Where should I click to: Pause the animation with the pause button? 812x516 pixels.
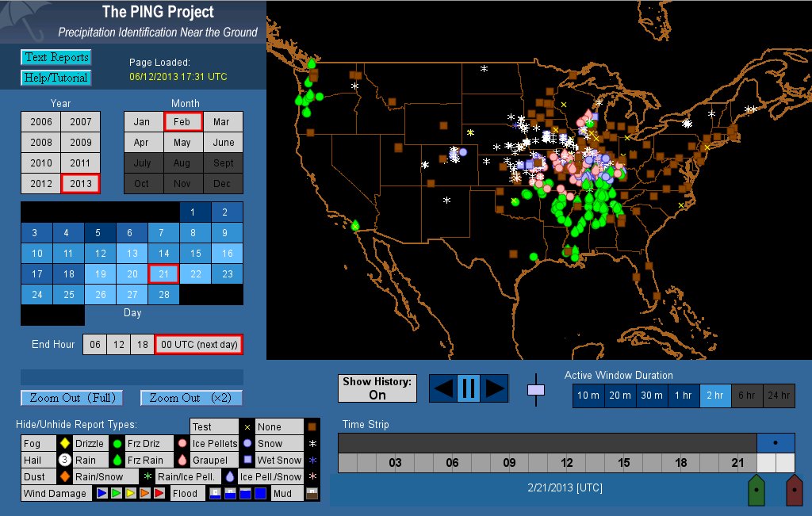pyautogui.click(x=468, y=388)
